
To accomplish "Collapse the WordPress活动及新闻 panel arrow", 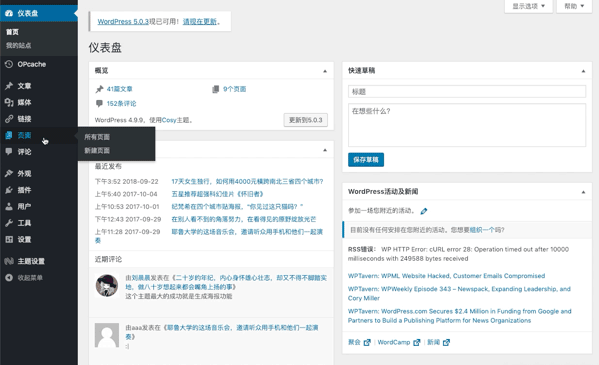I will [x=583, y=192].
